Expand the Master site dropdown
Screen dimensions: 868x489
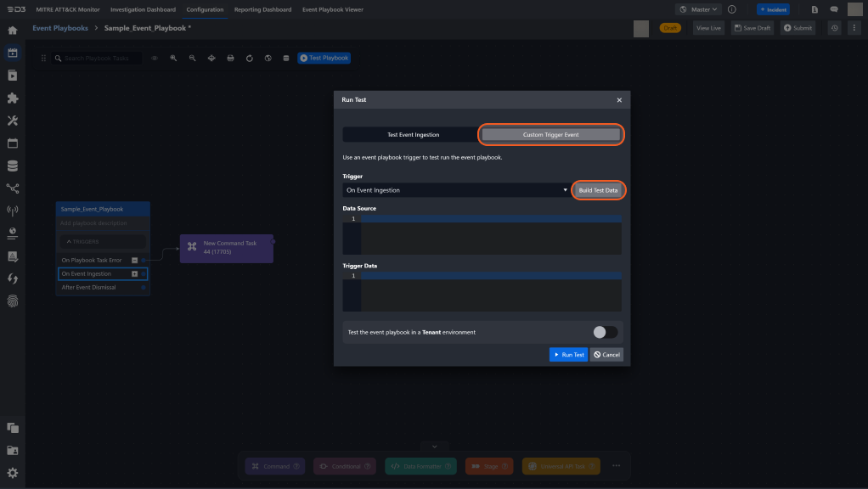(698, 9)
